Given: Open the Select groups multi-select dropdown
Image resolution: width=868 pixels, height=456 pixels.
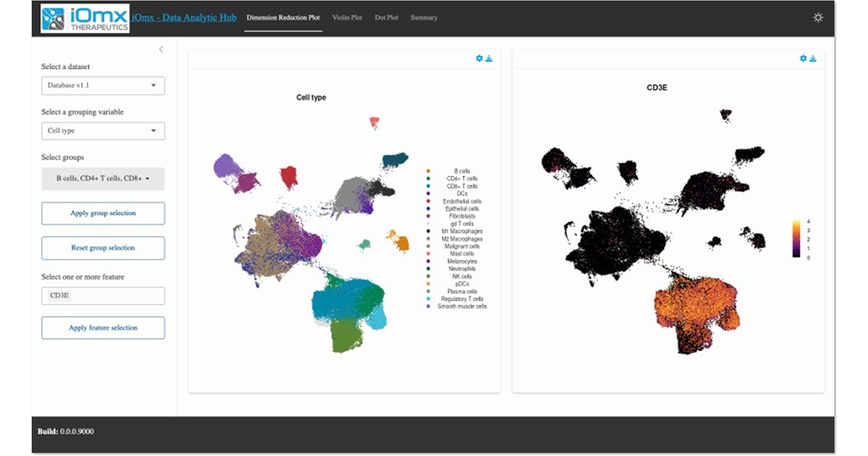Looking at the screenshot, I should tap(103, 178).
